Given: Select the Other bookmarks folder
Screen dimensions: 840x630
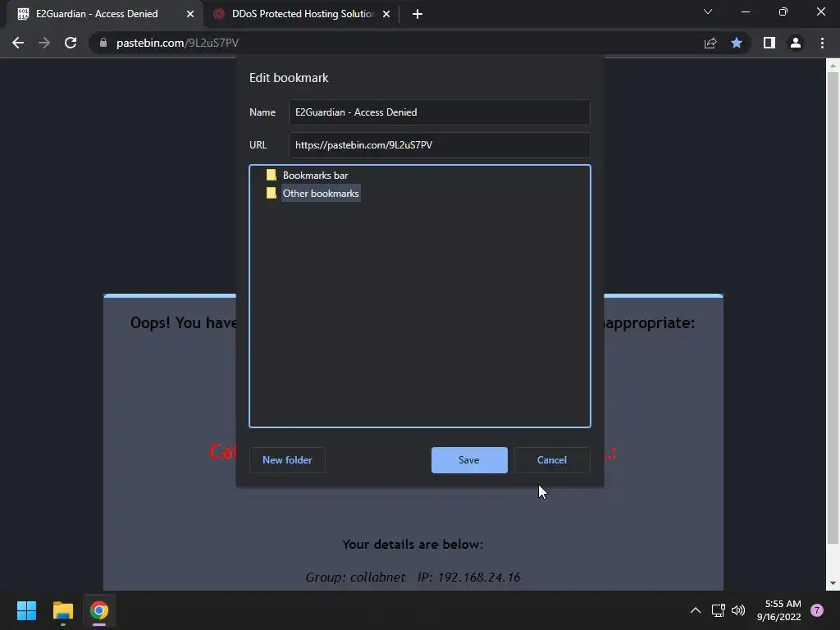Looking at the screenshot, I should click(x=321, y=194).
